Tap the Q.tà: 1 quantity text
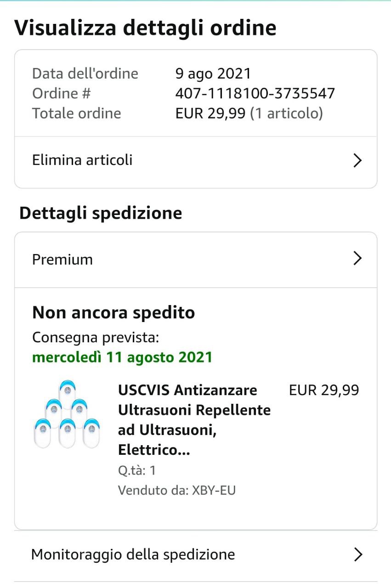391x588 pixels. pyautogui.click(x=136, y=470)
